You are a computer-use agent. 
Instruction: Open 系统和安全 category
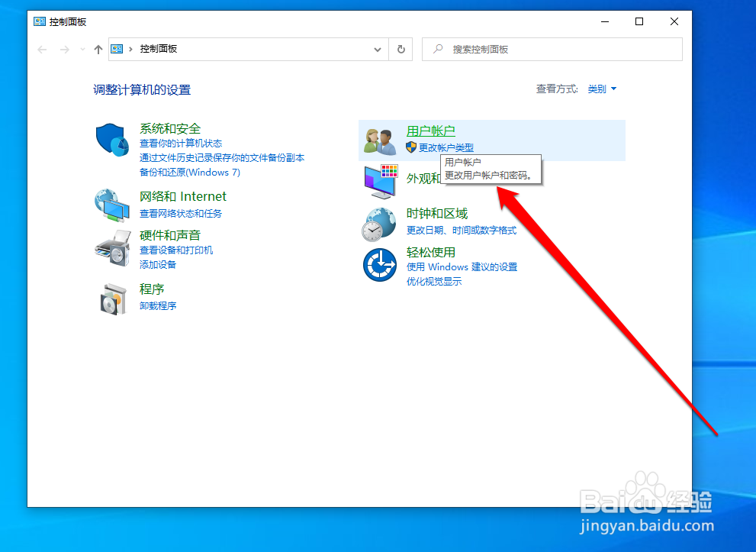coord(170,129)
